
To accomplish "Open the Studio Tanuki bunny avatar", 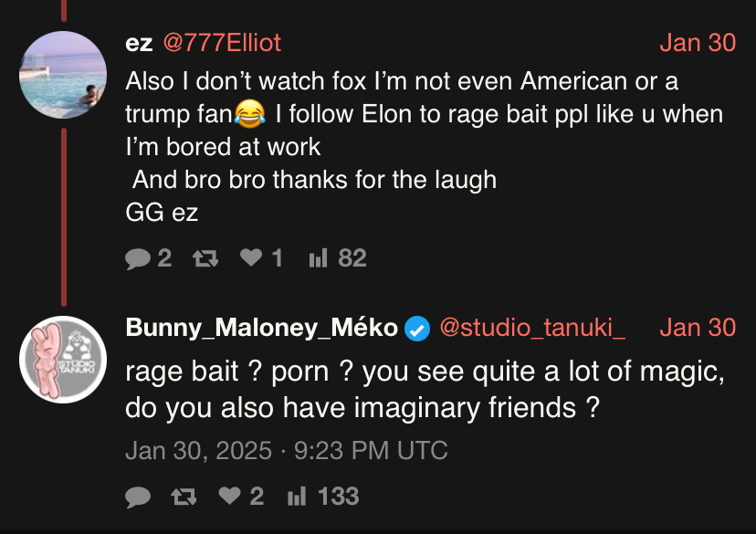I will (x=63, y=360).
